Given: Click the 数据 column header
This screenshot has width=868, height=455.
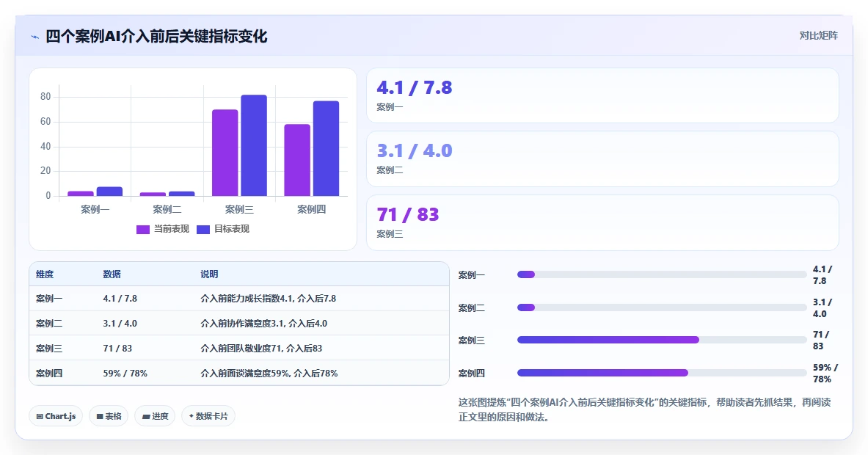Looking at the screenshot, I should tap(112, 274).
